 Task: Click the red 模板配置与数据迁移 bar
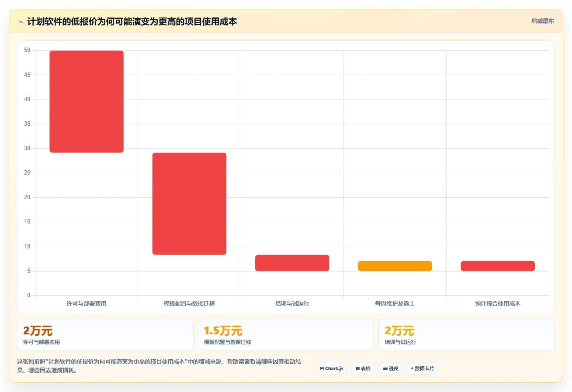point(189,204)
